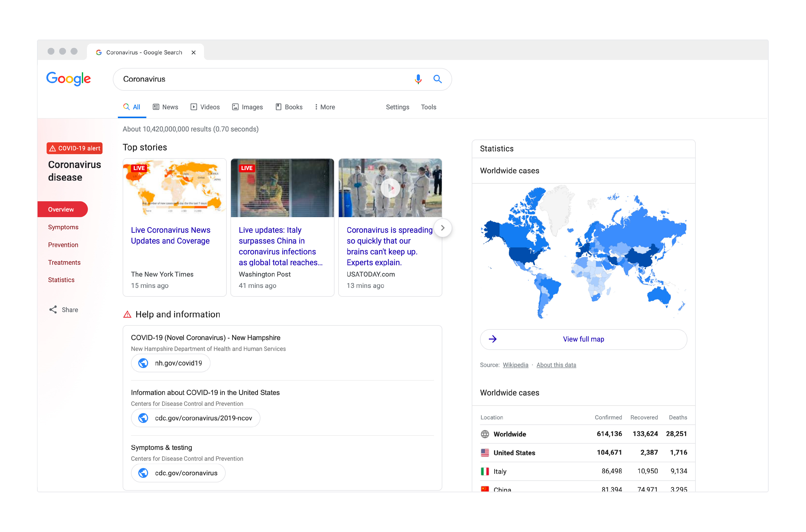Go to Prevention section

coord(63,245)
